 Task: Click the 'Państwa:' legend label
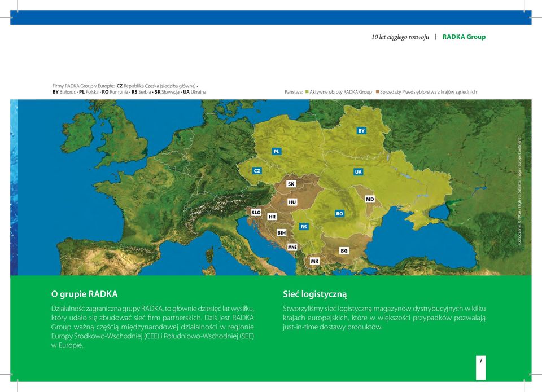(x=294, y=92)
